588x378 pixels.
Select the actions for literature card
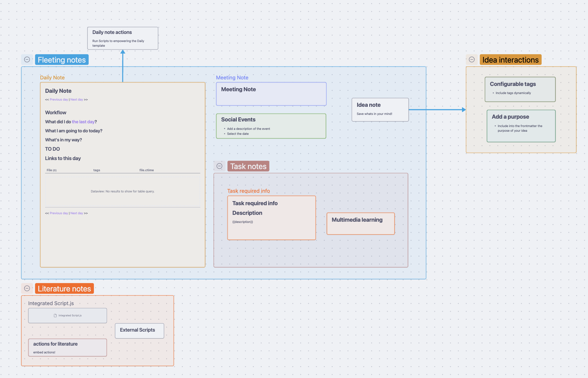click(x=68, y=347)
